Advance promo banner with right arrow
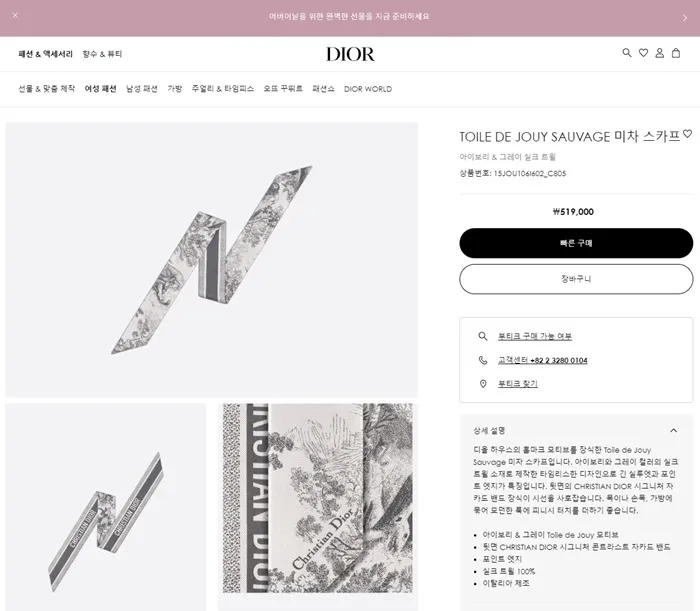The height and width of the screenshot is (611, 700). coord(685,18)
